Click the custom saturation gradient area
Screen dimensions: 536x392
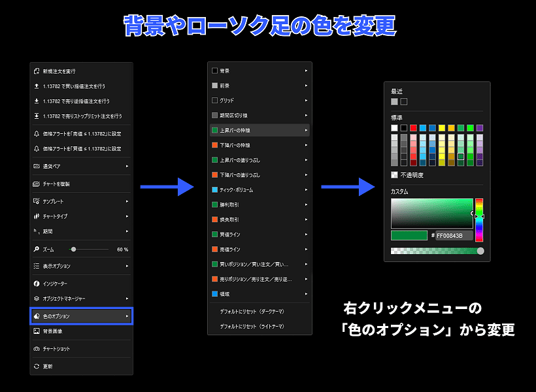coord(432,213)
